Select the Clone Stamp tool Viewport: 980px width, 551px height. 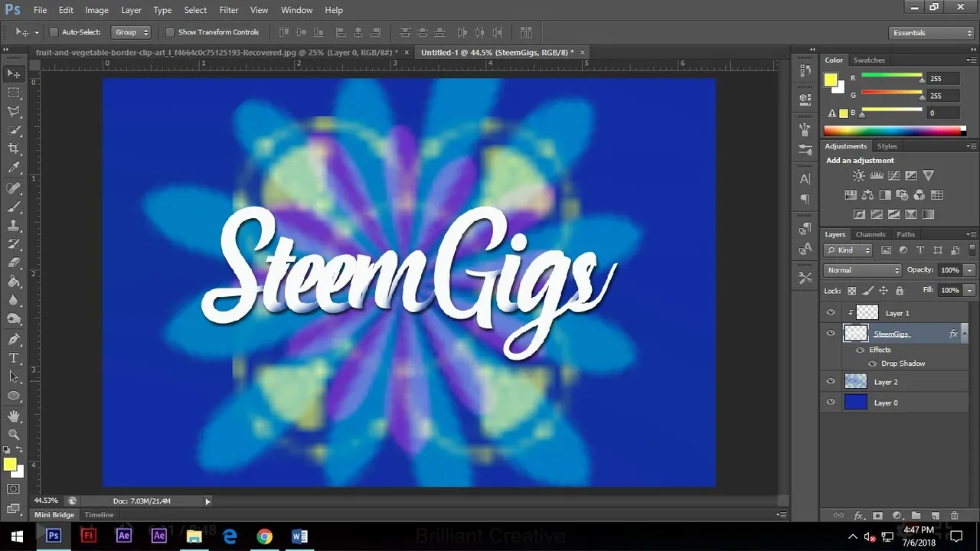click(14, 227)
